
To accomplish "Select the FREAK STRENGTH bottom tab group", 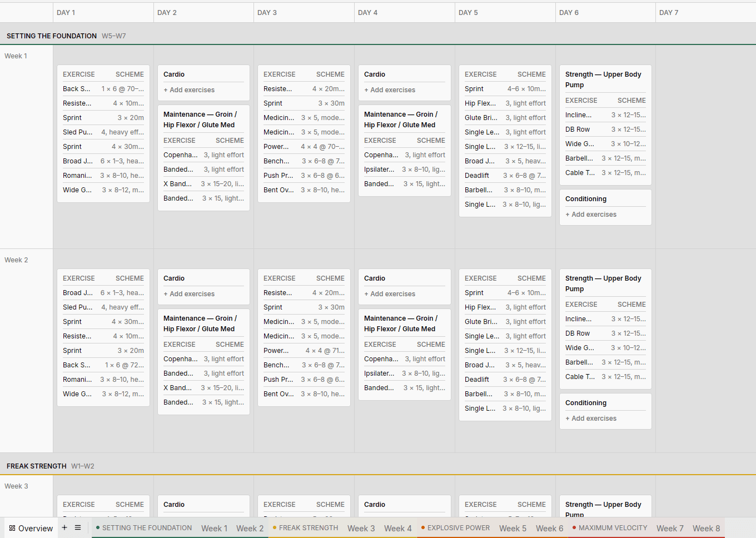I will pyautogui.click(x=305, y=528).
